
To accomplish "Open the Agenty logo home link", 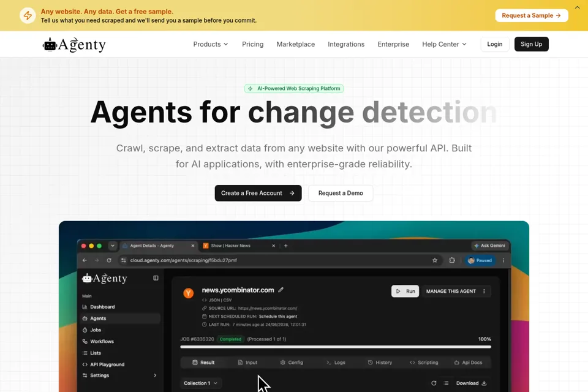I will [x=74, y=45].
